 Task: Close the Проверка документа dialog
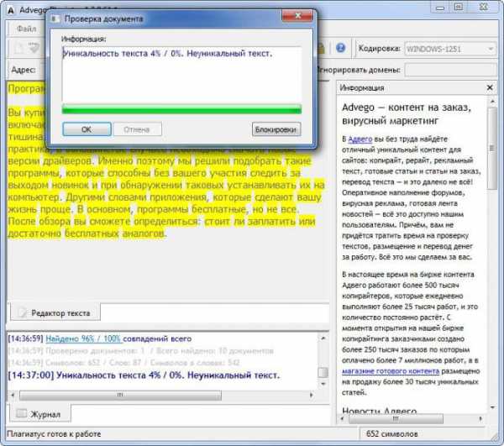(x=297, y=15)
